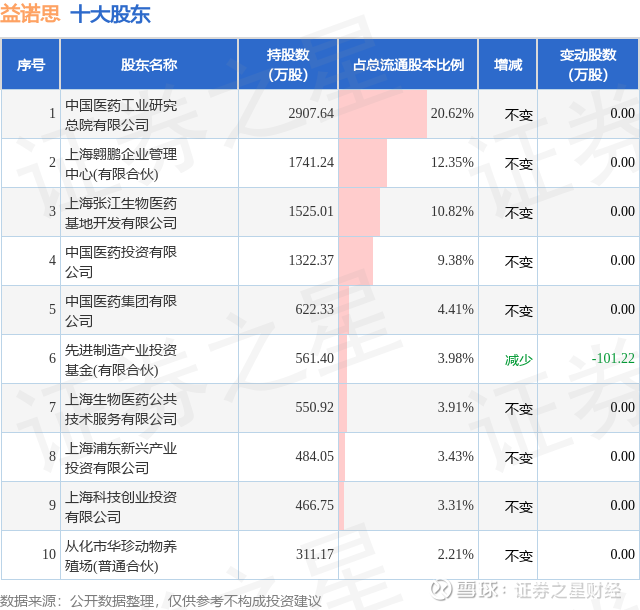Click the holding value 561.40
The image size is (640, 610).
(315, 358)
